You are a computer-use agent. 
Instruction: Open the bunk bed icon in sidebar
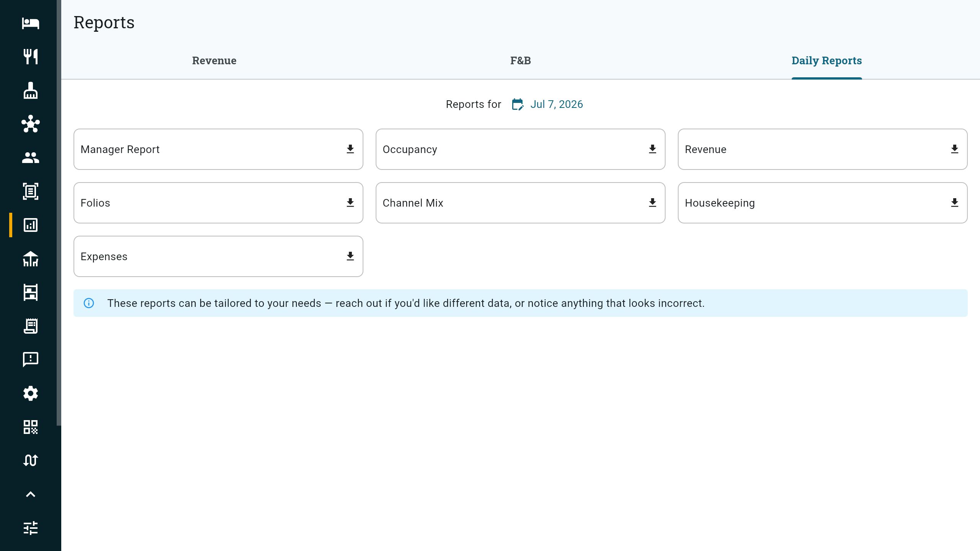click(31, 292)
